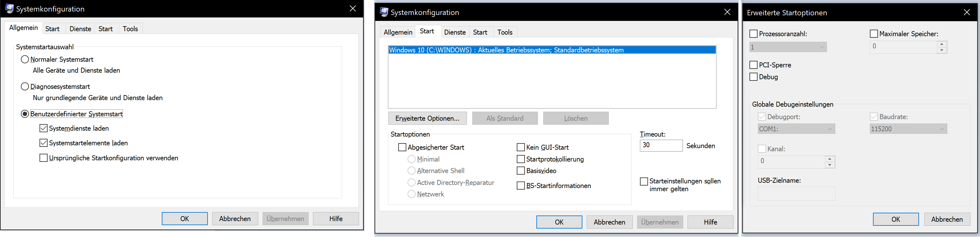Screen dimensions: 980x237
Task: Select the Windows 10 boot entry in list
Action: [x=506, y=50]
